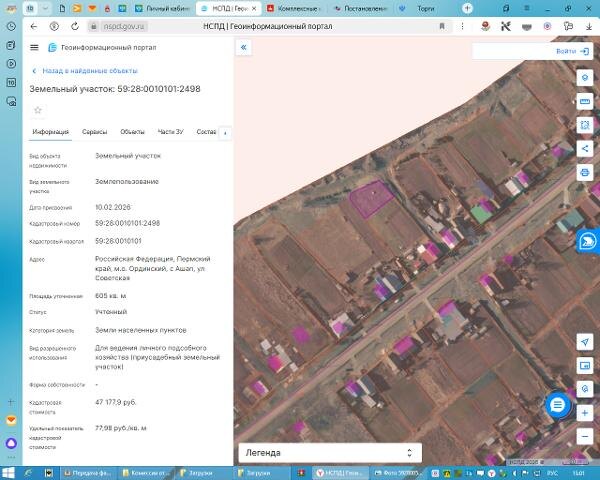Image resolution: width=600 pixels, height=480 pixels.
Task: Open the Фото taskbar window
Action: [x=398, y=473]
